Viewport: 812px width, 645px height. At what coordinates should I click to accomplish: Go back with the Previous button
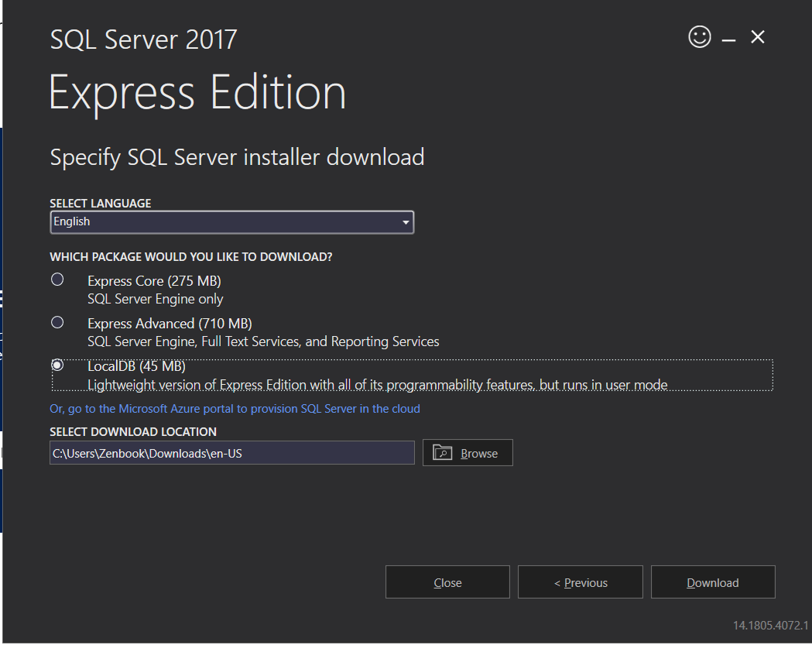tap(581, 582)
